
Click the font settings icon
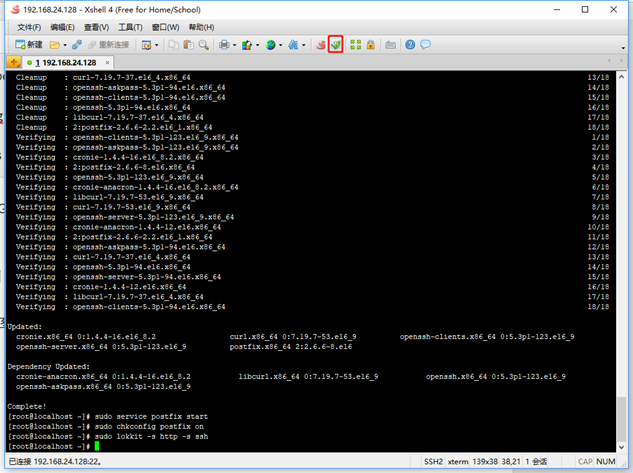click(x=293, y=45)
